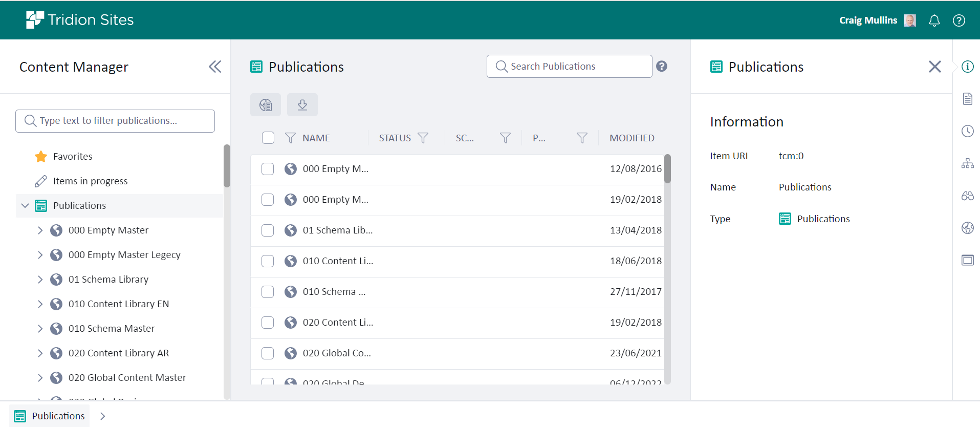Open the globe publishing icon in right rail
The width and height of the screenshot is (980, 427).
click(x=967, y=228)
